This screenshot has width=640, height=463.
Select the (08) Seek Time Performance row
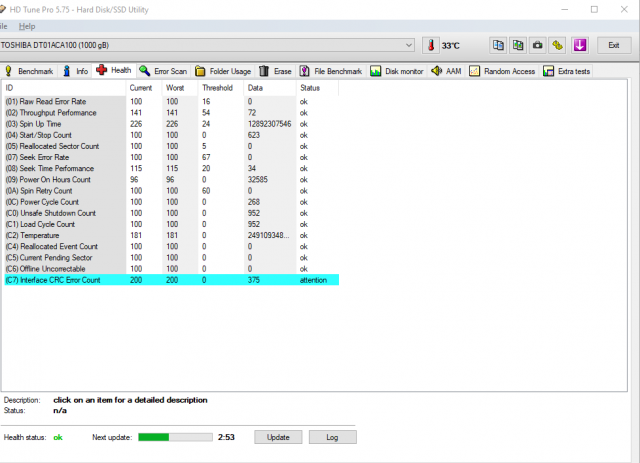[x=171, y=168]
